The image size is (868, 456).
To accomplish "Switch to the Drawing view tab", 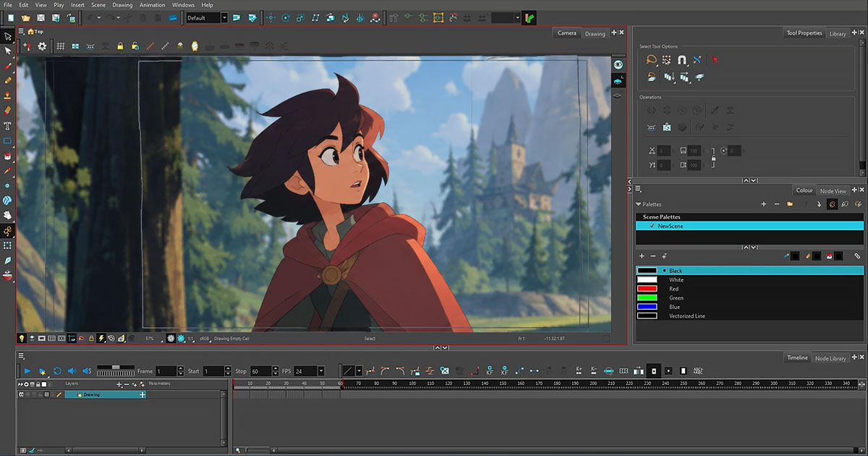I will coord(595,33).
